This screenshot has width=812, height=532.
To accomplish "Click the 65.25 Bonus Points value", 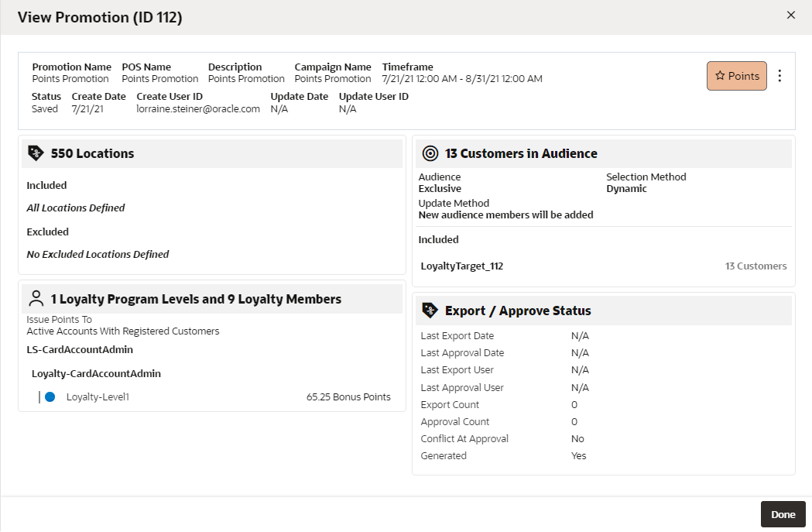I will [x=348, y=396].
